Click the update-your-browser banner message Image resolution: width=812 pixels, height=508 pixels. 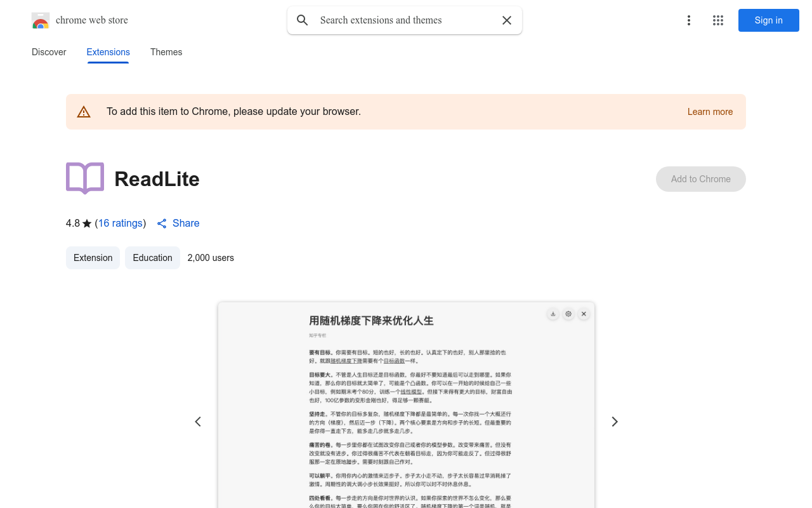point(233,112)
